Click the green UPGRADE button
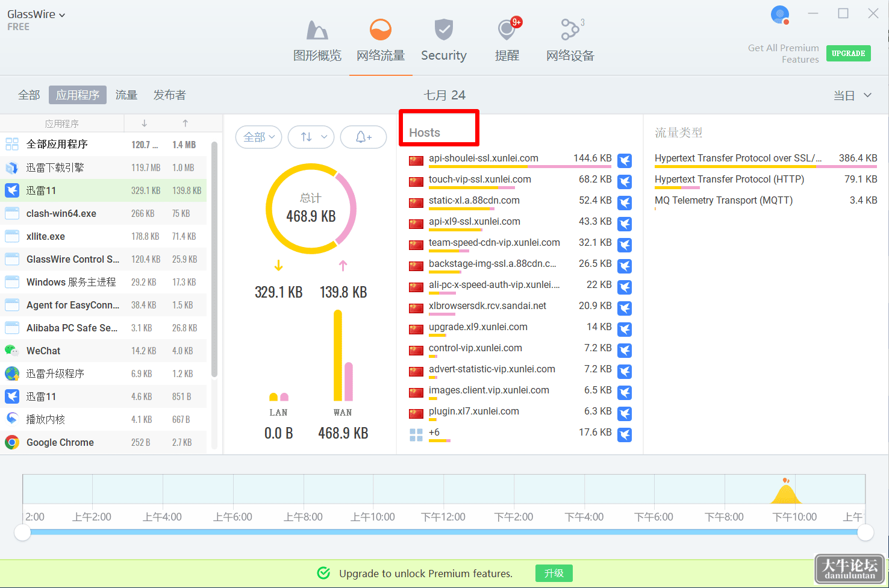Screen dimensions: 889x588 pos(849,54)
